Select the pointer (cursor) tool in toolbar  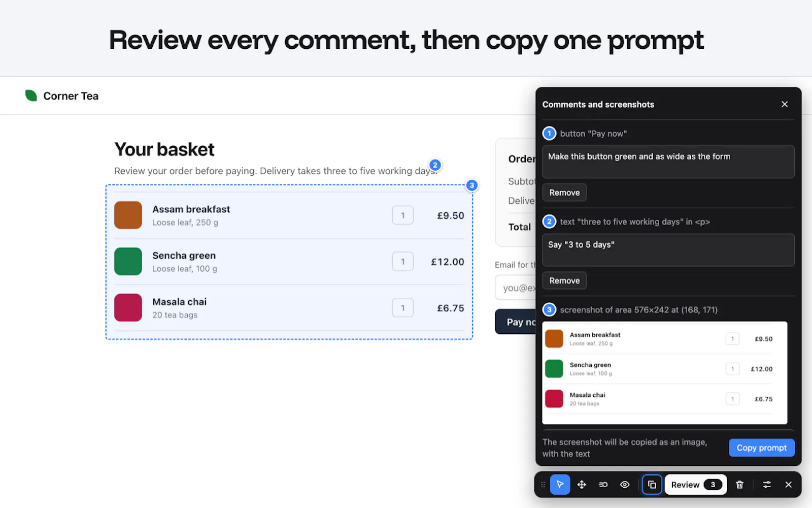point(560,485)
